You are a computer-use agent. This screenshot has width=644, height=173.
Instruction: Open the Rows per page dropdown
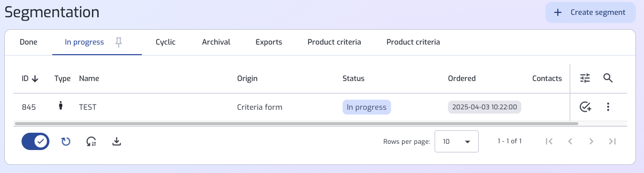pyautogui.click(x=456, y=141)
